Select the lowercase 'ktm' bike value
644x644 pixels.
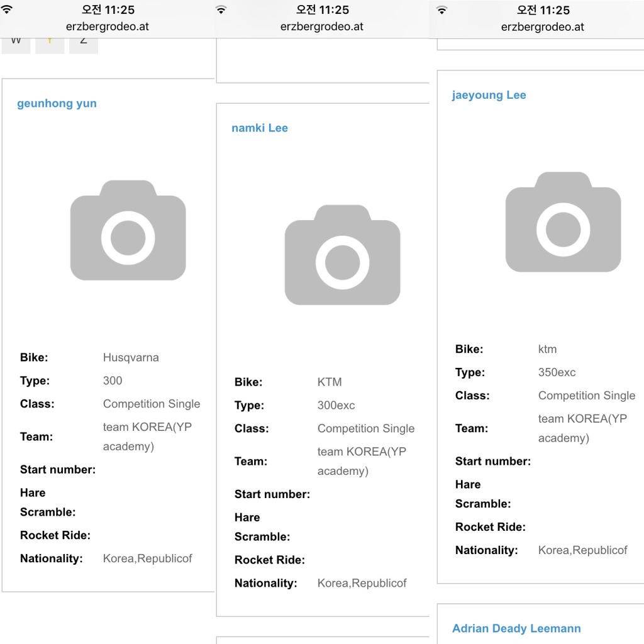point(548,349)
